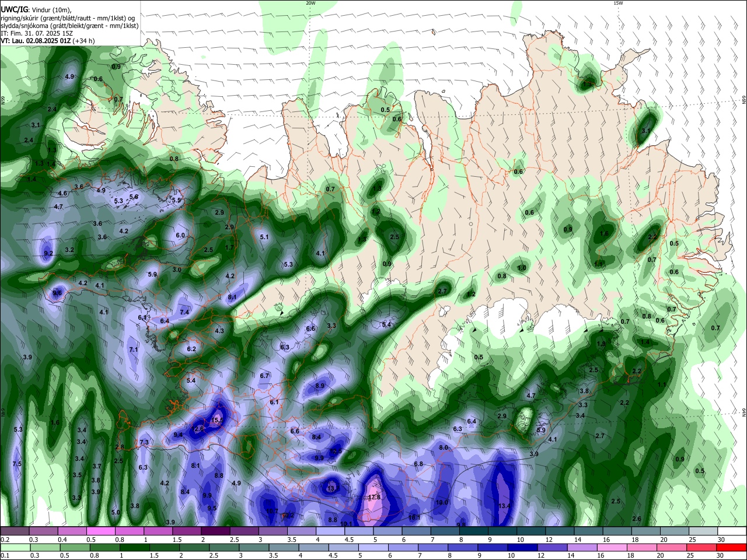747x560 pixels.
Task: Click the 20W longitude label
Action: 310,3
